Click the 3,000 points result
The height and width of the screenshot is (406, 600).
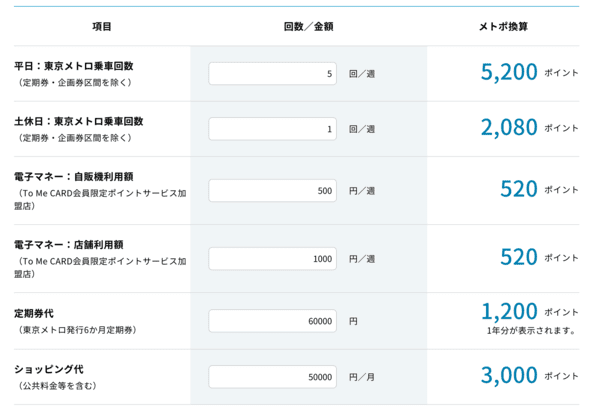click(x=509, y=375)
